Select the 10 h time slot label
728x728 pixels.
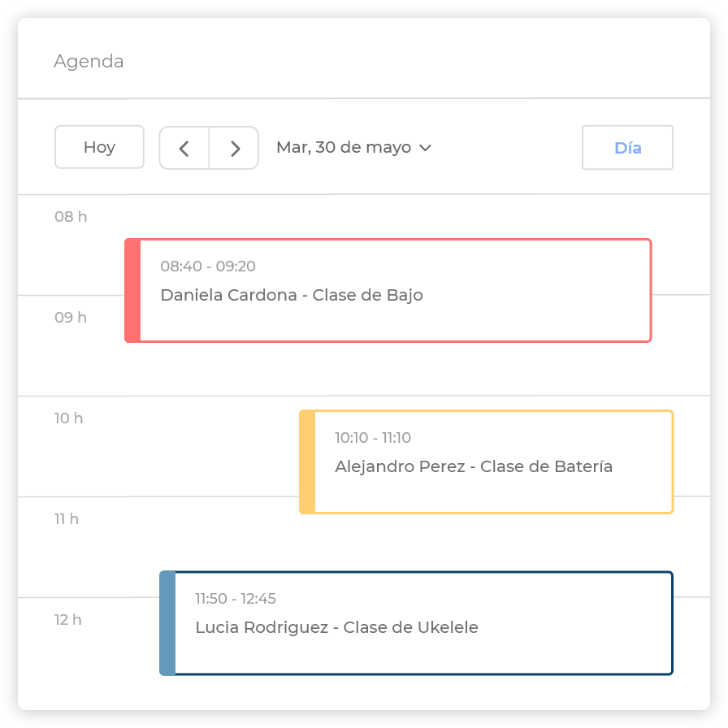click(x=69, y=418)
